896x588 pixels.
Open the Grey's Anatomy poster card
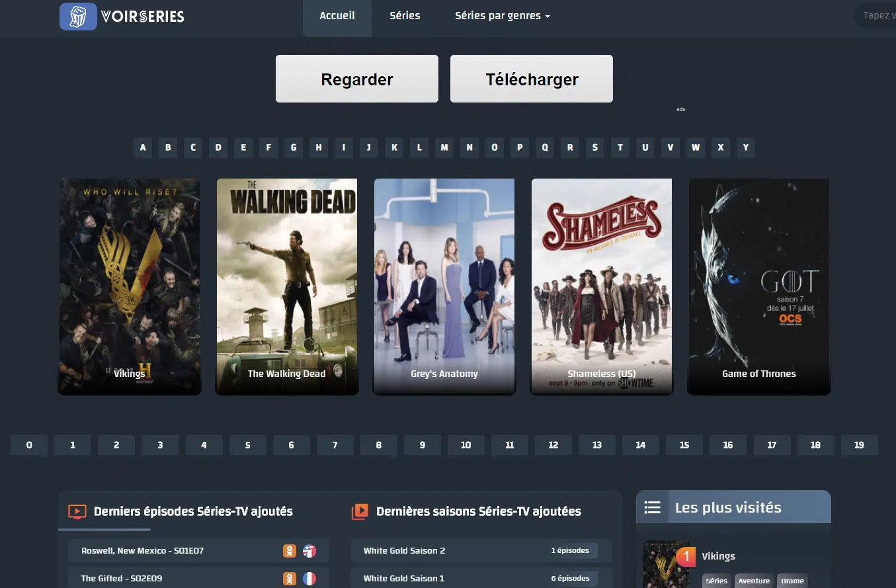pyautogui.click(x=444, y=286)
